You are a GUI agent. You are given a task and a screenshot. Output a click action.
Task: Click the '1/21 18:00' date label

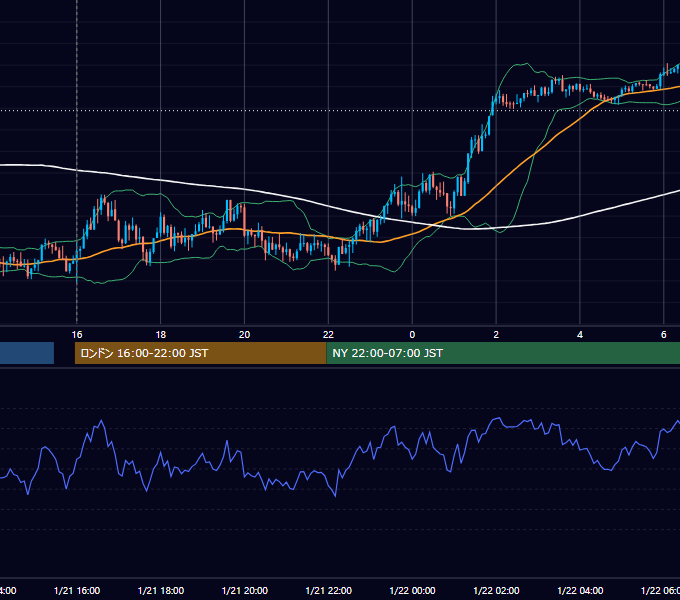coord(160,590)
